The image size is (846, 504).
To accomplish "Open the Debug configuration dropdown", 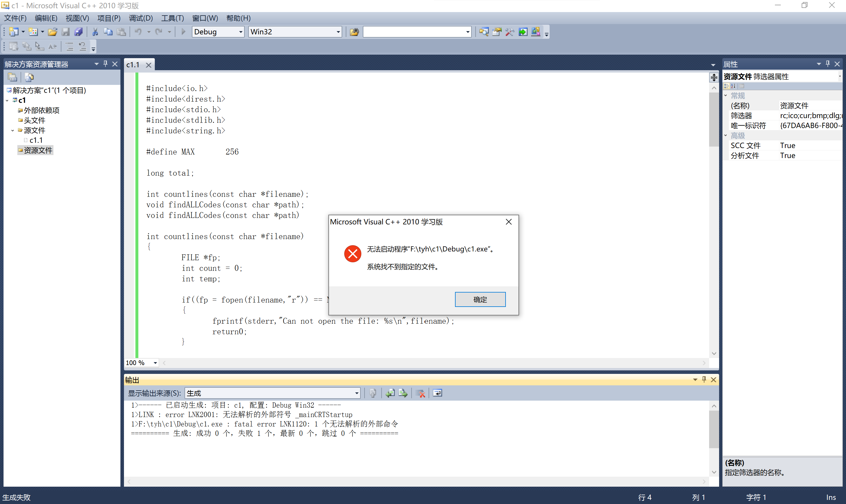I will click(241, 32).
